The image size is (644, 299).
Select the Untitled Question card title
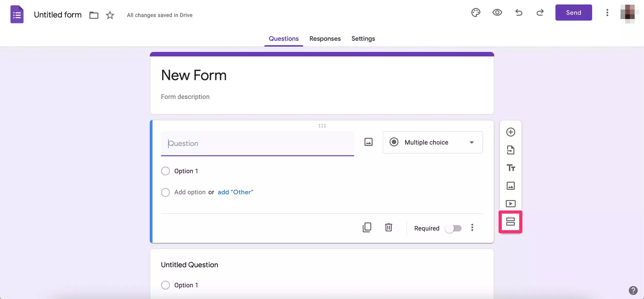pyautogui.click(x=190, y=265)
